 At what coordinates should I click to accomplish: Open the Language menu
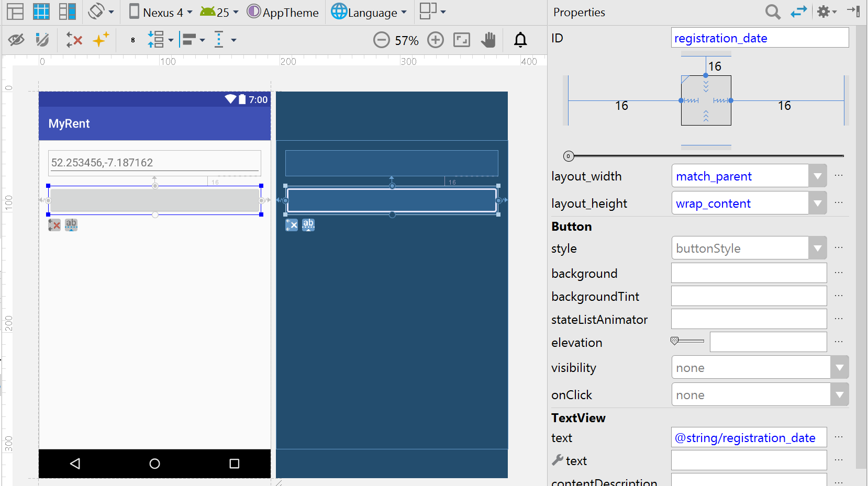click(369, 12)
